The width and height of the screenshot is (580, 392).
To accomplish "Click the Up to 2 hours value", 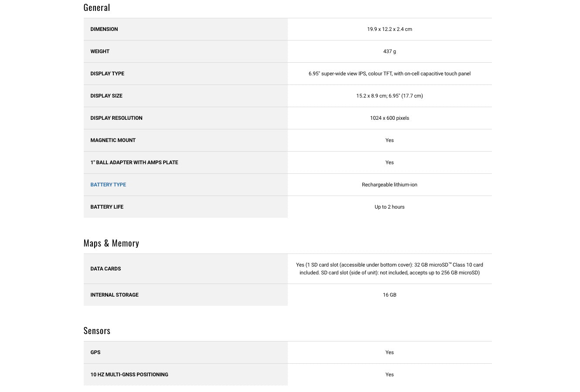I will 389,207.
